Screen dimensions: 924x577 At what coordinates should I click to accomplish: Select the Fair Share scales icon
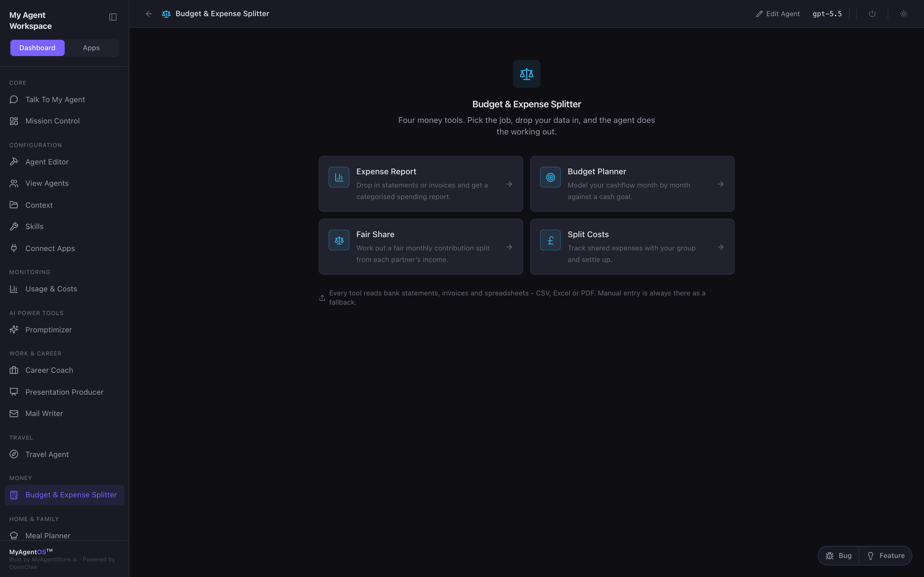[339, 240]
